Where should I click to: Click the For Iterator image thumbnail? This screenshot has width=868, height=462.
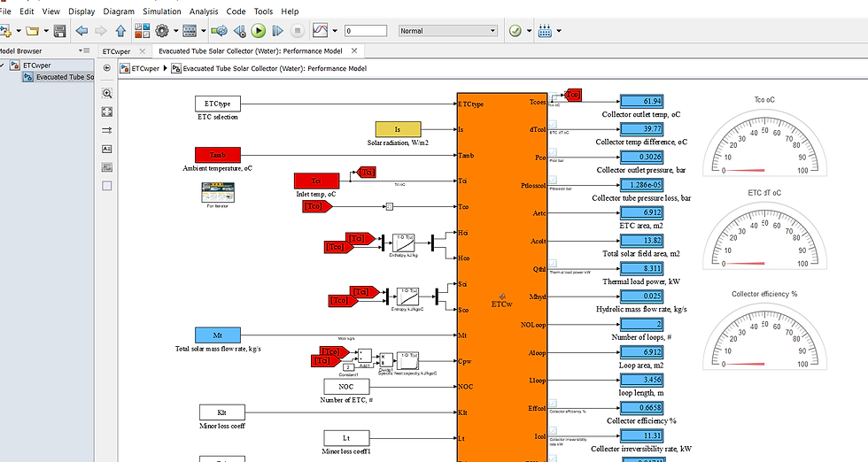tap(218, 193)
